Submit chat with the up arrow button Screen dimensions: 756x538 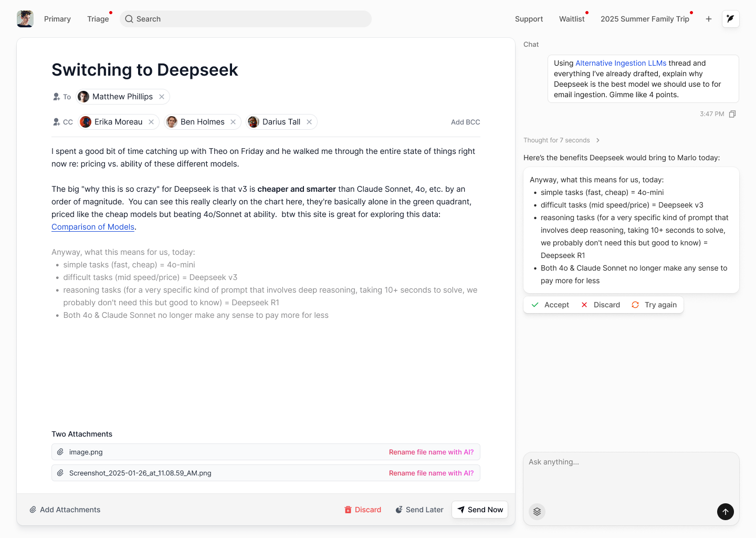pyautogui.click(x=726, y=512)
